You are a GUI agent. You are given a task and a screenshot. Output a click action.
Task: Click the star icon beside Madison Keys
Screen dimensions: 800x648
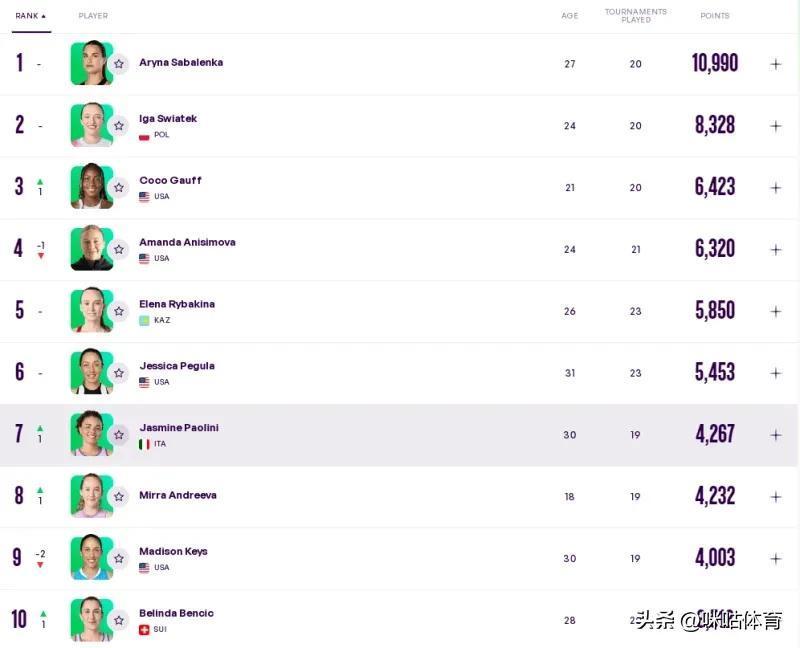coord(119,559)
